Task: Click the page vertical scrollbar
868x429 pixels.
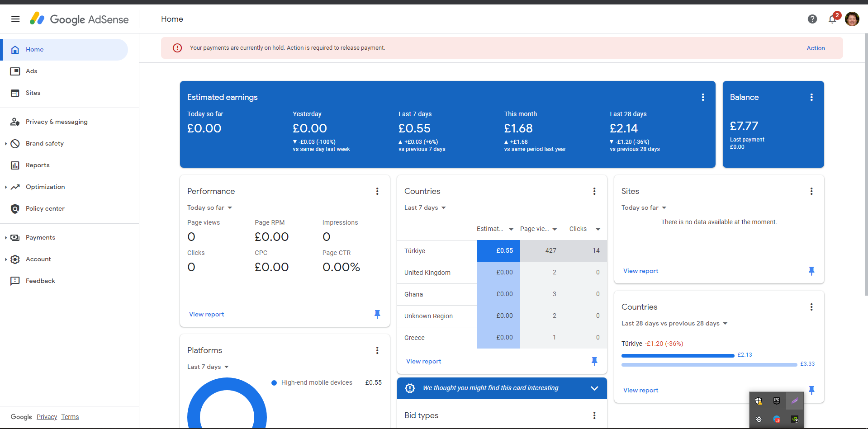Action: click(x=866, y=165)
